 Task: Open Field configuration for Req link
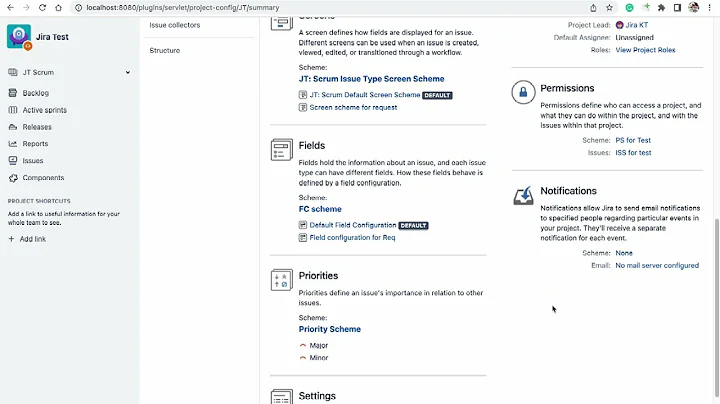click(352, 237)
